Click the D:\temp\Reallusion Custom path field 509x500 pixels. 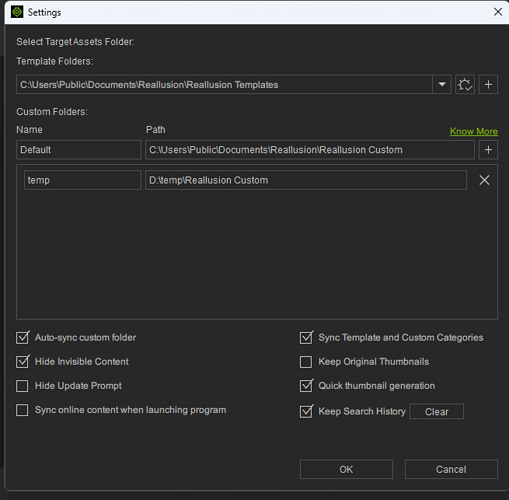click(306, 180)
